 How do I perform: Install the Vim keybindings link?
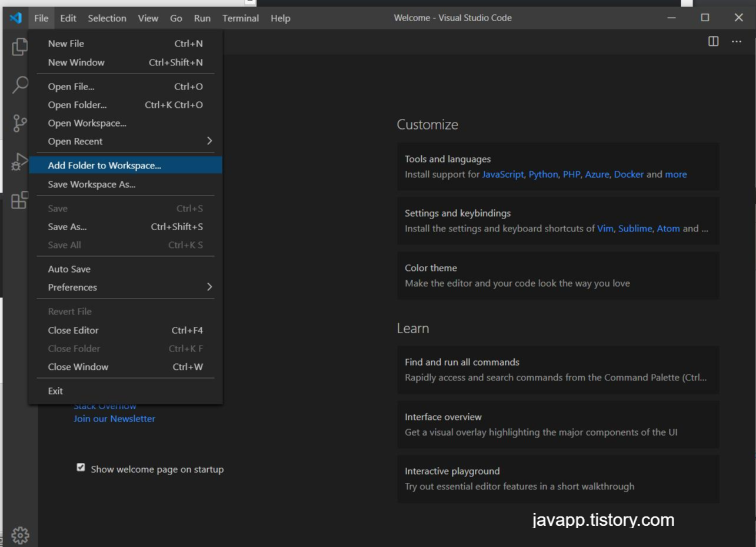[x=605, y=228]
